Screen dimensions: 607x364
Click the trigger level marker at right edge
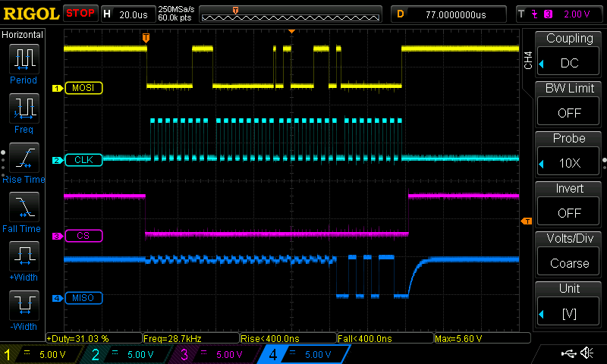pos(527,221)
